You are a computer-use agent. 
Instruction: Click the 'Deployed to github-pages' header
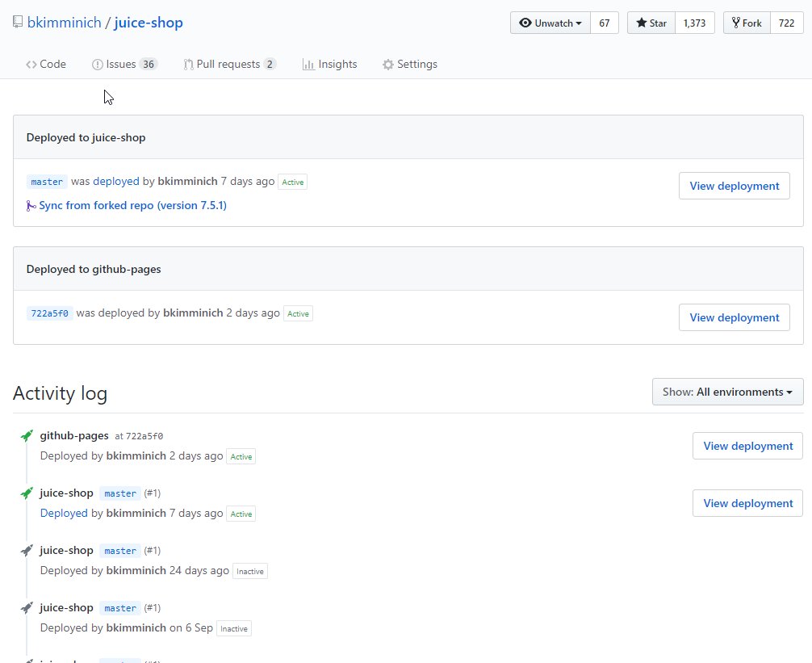point(94,270)
